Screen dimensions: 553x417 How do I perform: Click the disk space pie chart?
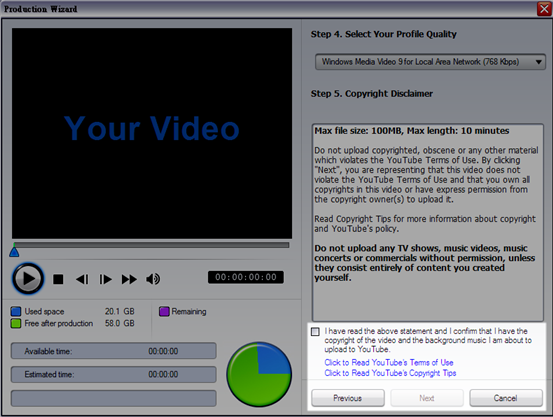pyautogui.click(x=259, y=374)
